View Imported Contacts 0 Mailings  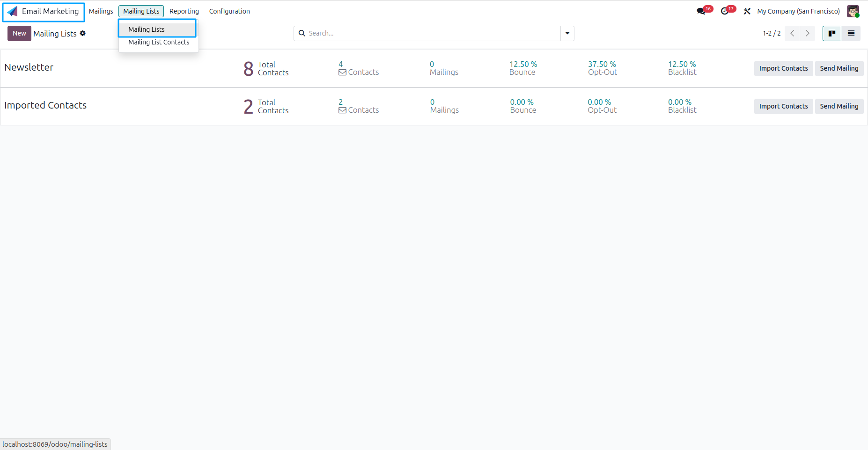[x=444, y=106]
